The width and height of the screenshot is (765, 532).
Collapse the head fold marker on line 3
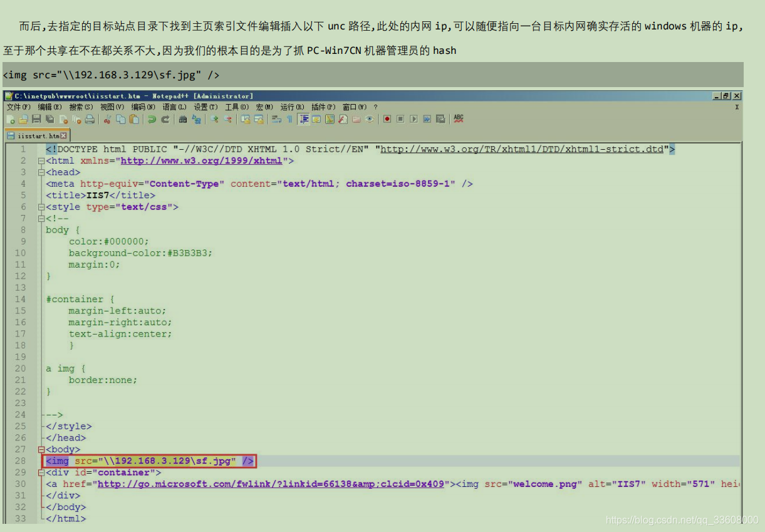point(41,172)
